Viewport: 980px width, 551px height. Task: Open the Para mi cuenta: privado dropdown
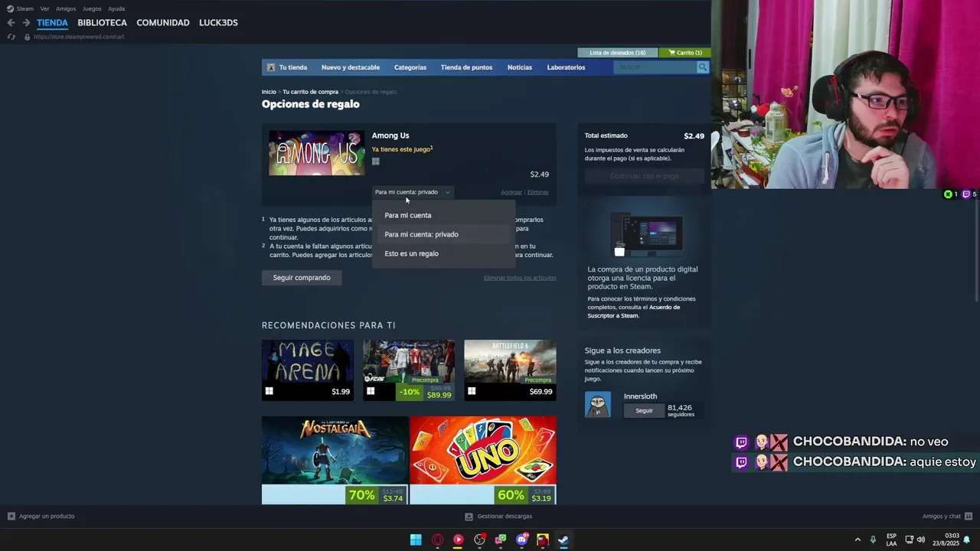413,192
